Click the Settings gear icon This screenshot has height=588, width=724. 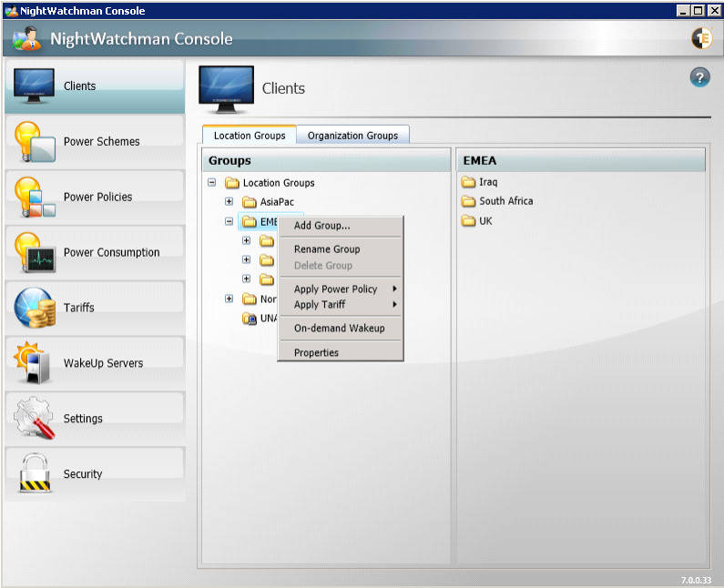(x=35, y=419)
